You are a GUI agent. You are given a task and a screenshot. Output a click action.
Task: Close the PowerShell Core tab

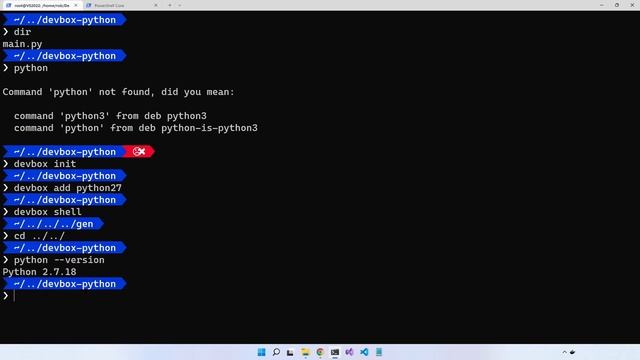pos(156,5)
